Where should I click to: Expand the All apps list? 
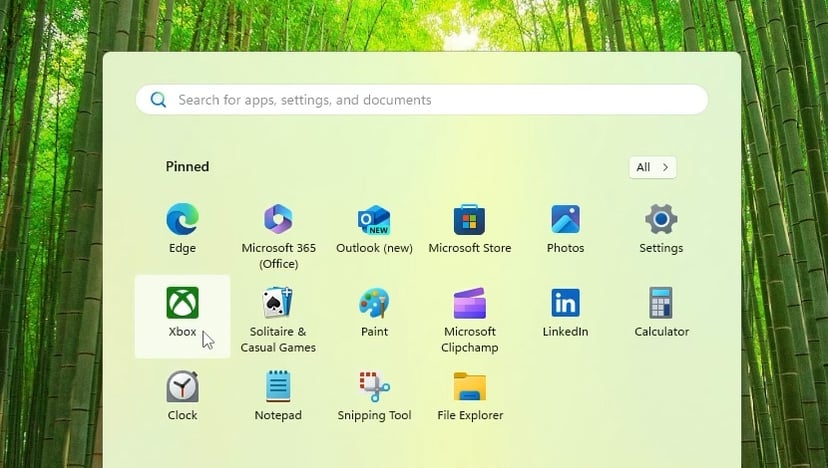click(x=652, y=167)
